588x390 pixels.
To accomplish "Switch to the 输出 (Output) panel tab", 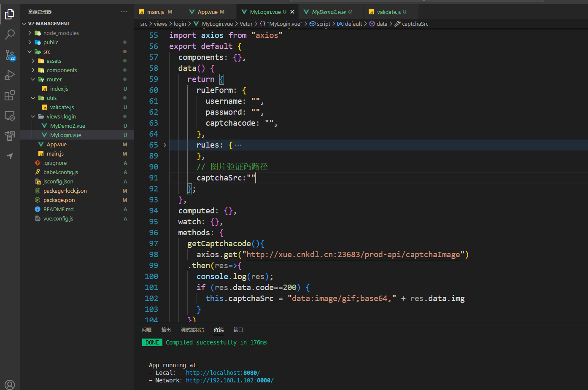I will click(166, 330).
